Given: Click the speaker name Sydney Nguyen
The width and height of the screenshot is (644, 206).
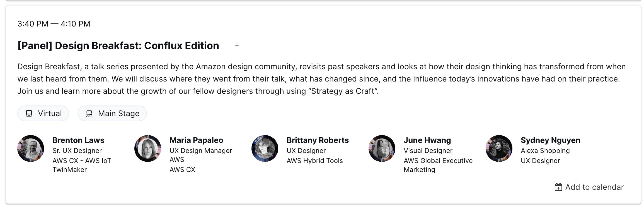Looking at the screenshot, I should point(551,140).
